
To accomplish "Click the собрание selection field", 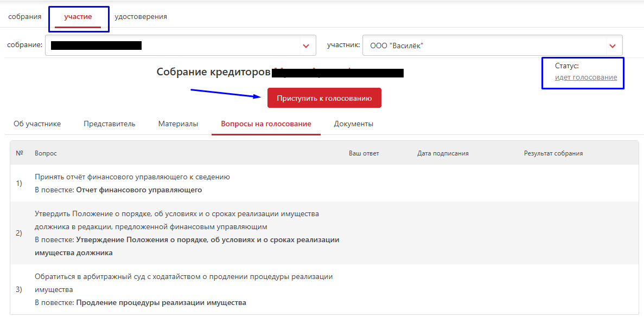I will click(180, 45).
